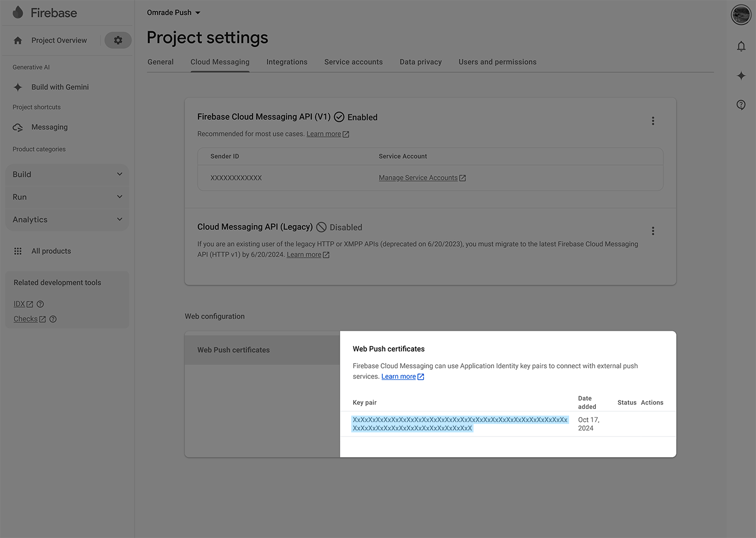Click the help question mark icon on right
Screen dimensions: 756x538
click(741, 105)
